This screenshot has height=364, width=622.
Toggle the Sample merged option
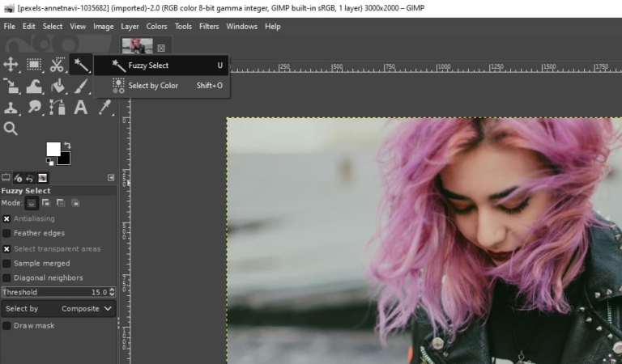pos(6,263)
